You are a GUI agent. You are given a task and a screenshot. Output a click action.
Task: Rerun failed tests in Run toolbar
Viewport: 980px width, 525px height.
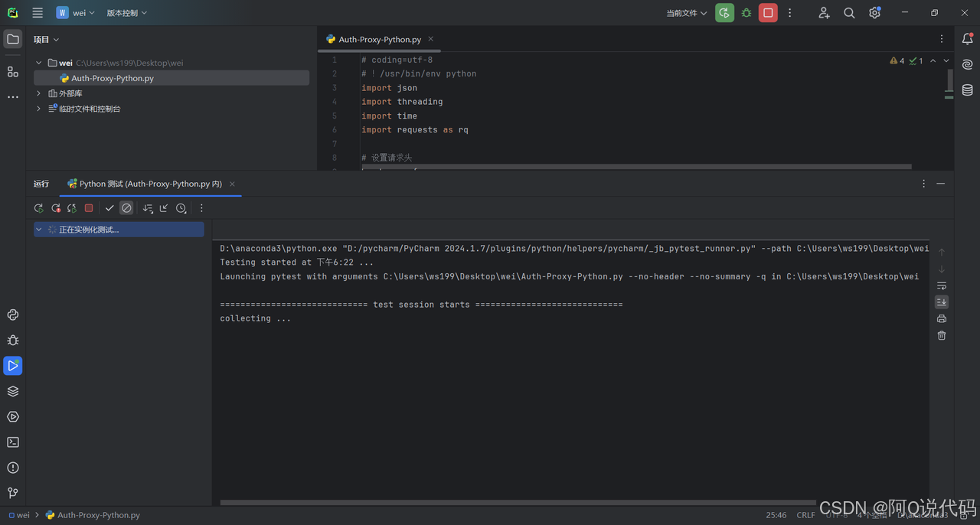(56, 208)
